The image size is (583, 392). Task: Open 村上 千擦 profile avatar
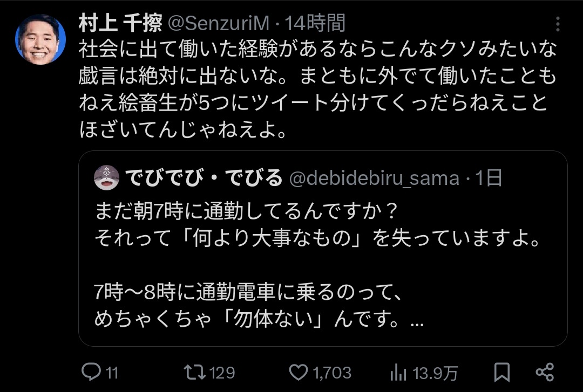click(x=40, y=39)
